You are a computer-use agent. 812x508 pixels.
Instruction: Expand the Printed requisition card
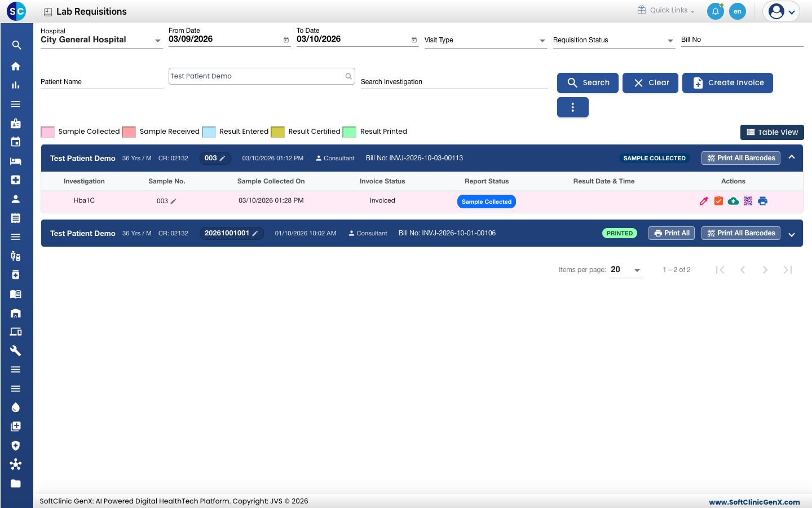(792, 235)
